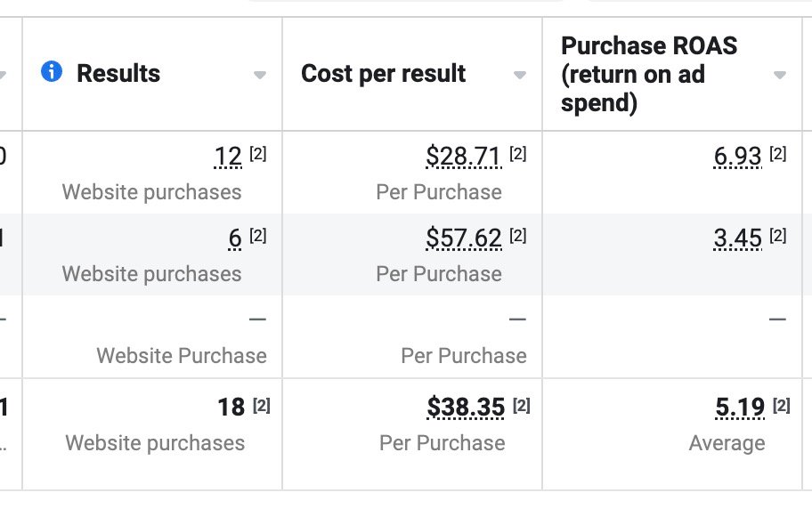Select the Purchase ROAS column header
This screenshot has height=509, width=812.
point(649,74)
